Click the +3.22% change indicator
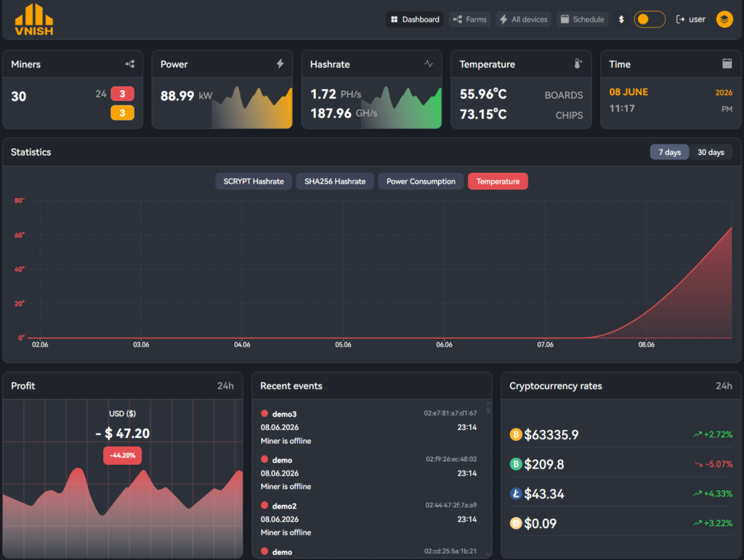The image size is (744, 560). [x=712, y=523]
